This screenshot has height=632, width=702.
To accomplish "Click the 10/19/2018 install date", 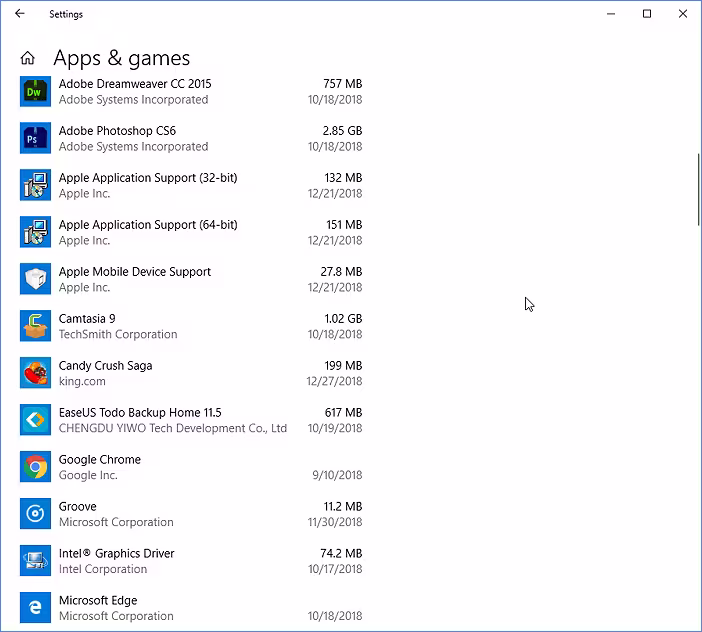I will [335, 428].
